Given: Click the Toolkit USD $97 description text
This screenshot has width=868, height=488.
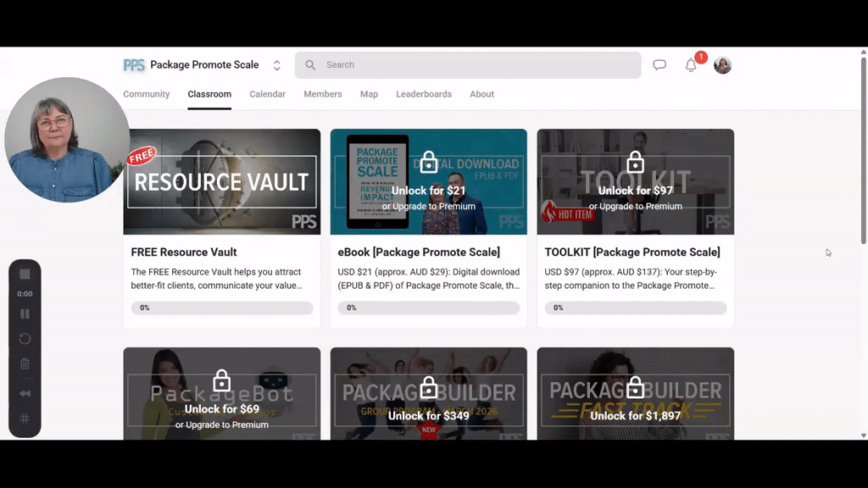Looking at the screenshot, I should [631, 279].
